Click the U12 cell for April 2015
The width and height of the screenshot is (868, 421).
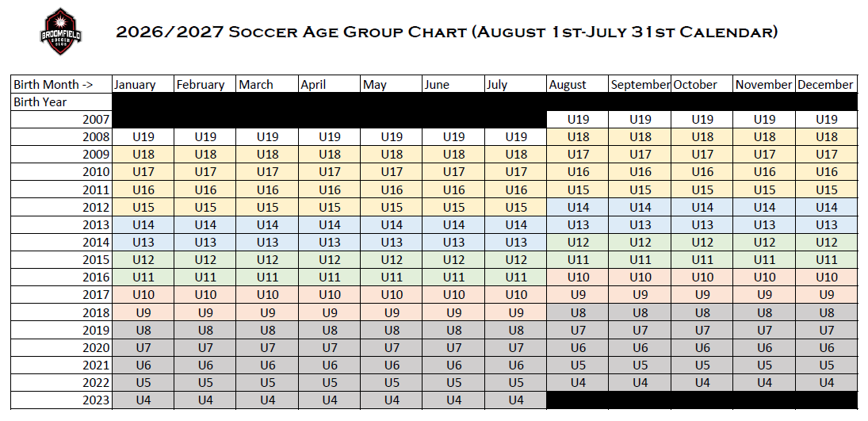click(330, 260)
